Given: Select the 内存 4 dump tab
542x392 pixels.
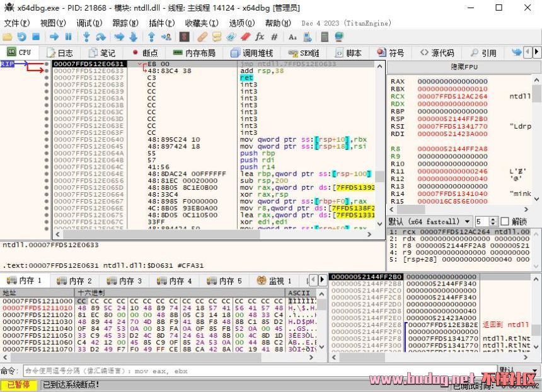Looking at the screenshot, I should [x=174, y=280].
